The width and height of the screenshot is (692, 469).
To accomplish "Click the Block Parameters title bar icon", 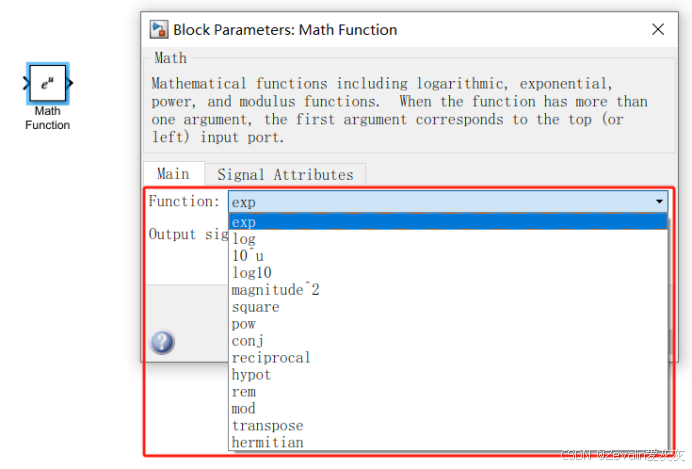I will [x=159, y=29].
